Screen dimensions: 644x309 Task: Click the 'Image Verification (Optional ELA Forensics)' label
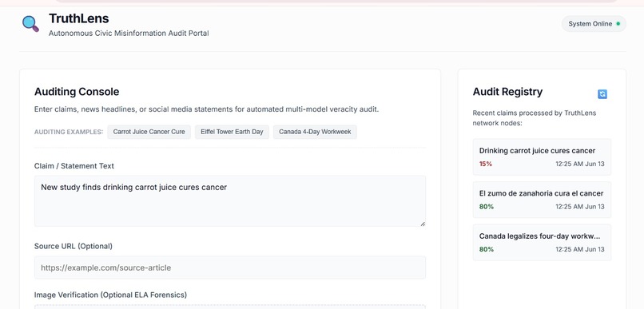tap(110, 295)
